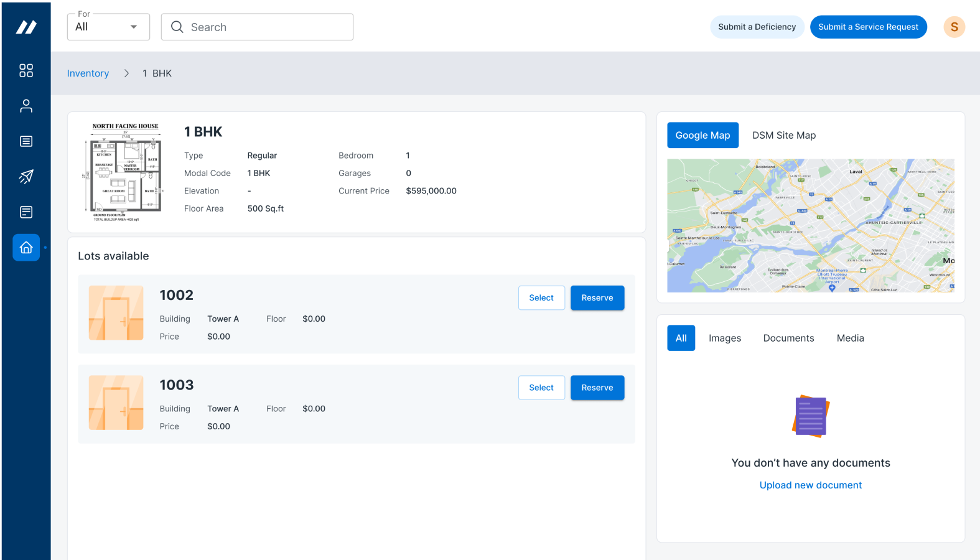
Task: Open the floor plan thumbnail
Action: [124, 172]
